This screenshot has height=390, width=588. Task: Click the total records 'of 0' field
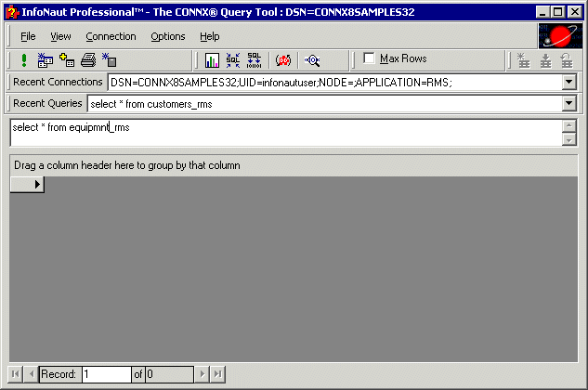(x=169, y=374)
